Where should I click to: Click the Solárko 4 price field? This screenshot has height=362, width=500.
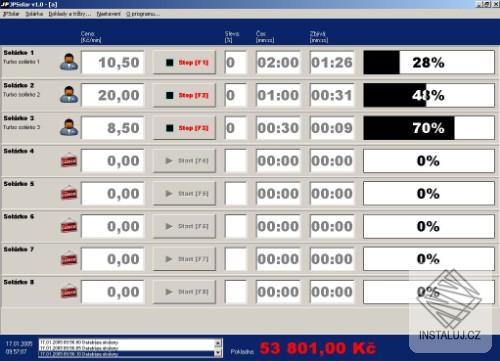coord(113,161)
